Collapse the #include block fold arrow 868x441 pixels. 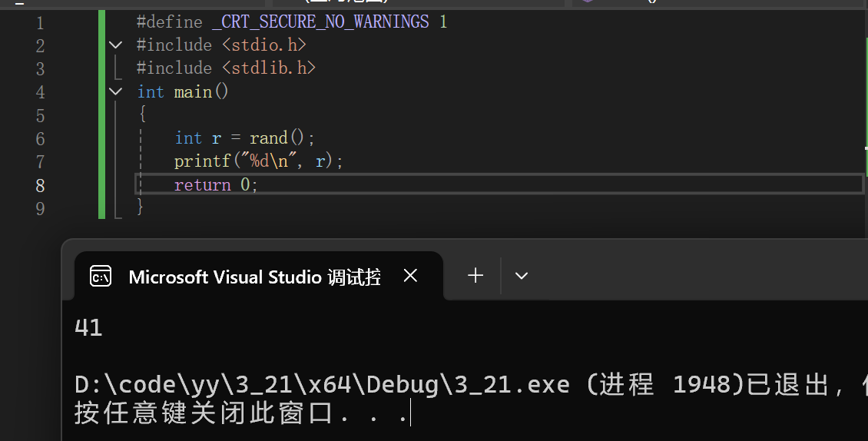pyautogui.click(x=116, y=45)
